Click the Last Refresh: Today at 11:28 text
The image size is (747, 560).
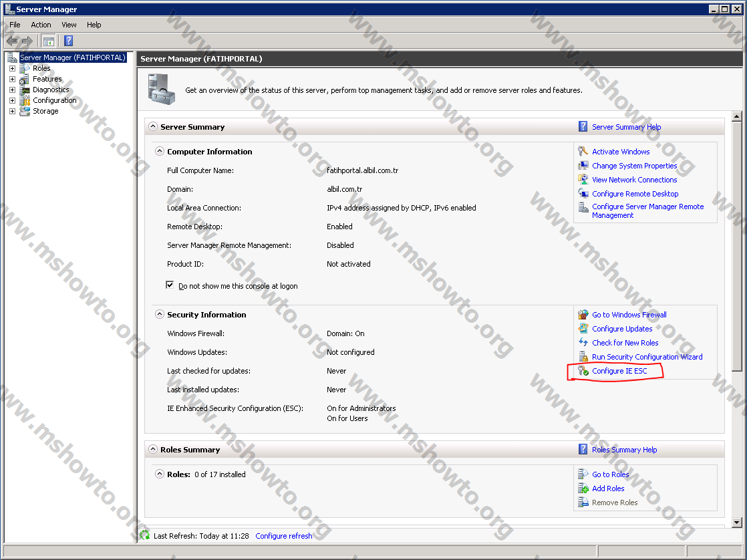pyautogui.click(x=201, y=536)
